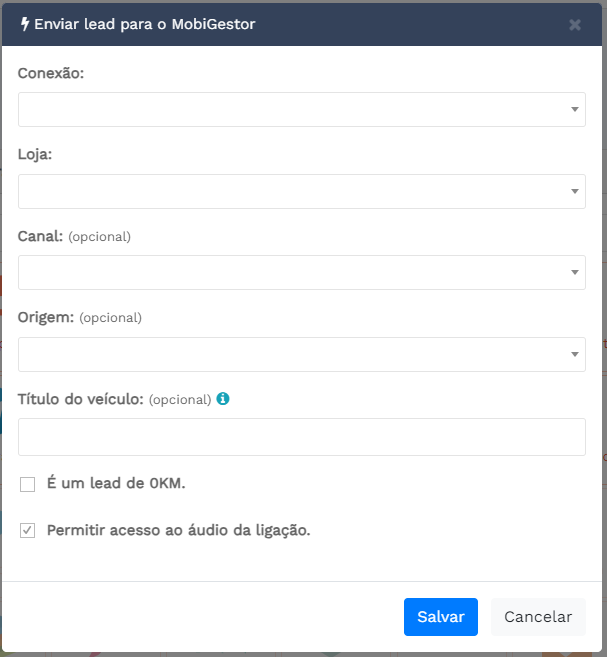
Task: Click the Conexão dropdown arrow
Action: point(575,109)
